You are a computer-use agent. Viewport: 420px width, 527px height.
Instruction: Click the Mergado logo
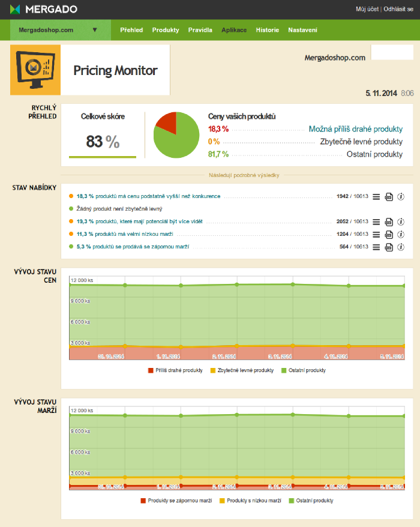point(44,9)
